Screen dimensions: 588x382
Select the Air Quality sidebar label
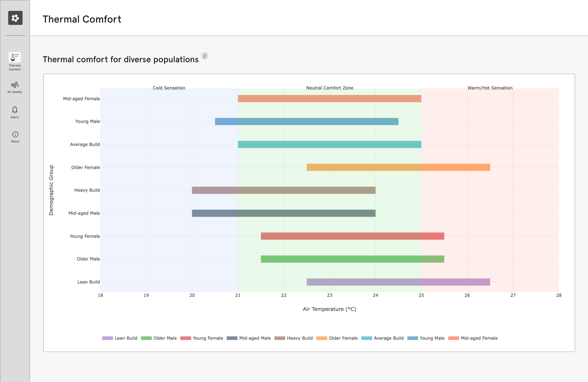click(15, 92)
